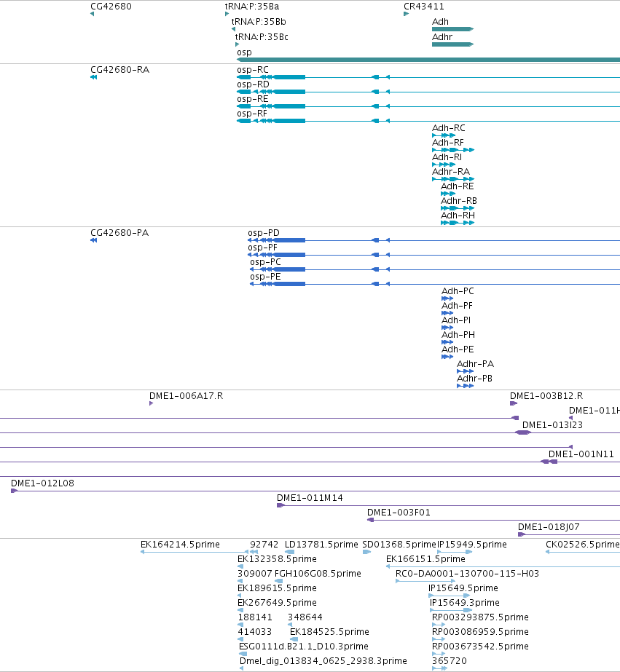
Task: Select the CG42680-PA protein label
Action: [x=119, y=233]
